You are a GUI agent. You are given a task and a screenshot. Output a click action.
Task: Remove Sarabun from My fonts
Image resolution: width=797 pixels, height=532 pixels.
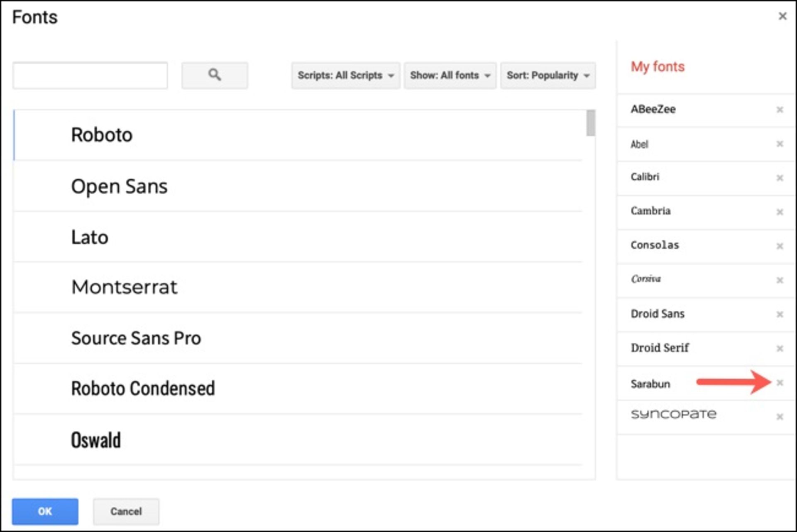pos(780,383)
